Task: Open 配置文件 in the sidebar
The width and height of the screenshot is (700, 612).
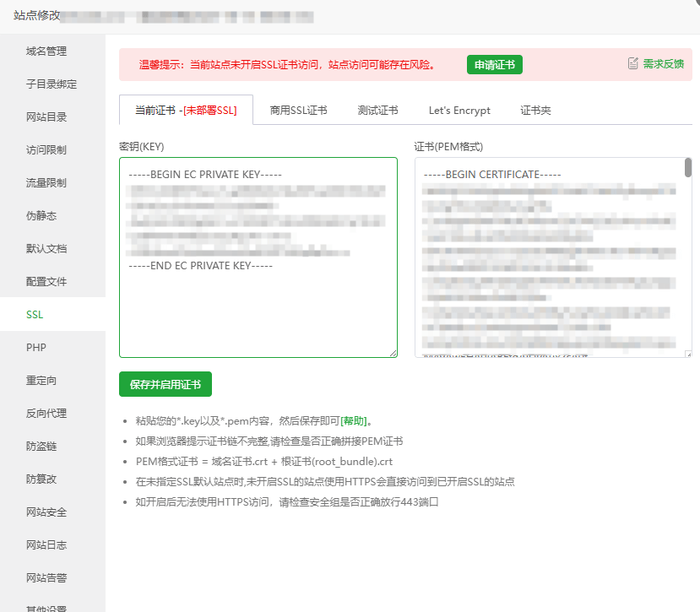Action: pos(46,282)
